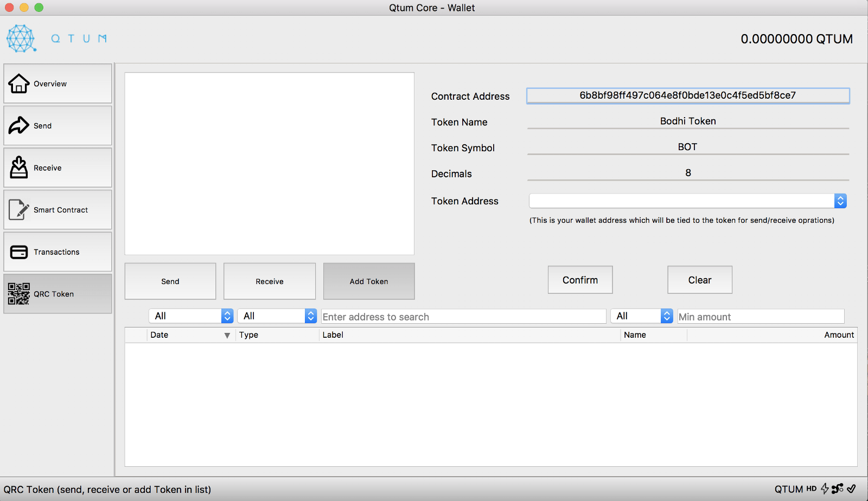Switch to the Overview tab label
This screenshot has height=501, width=868.
click(x=50, y=83)
